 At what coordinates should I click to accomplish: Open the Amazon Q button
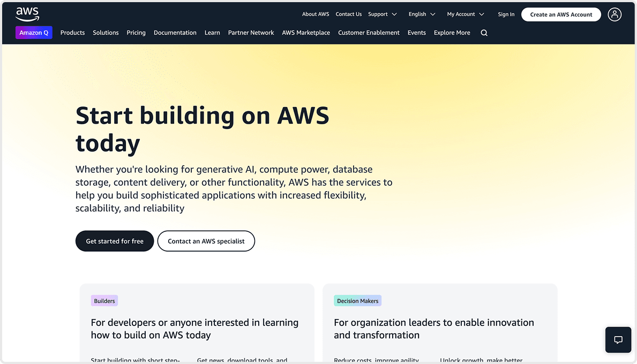click(34, 33)
